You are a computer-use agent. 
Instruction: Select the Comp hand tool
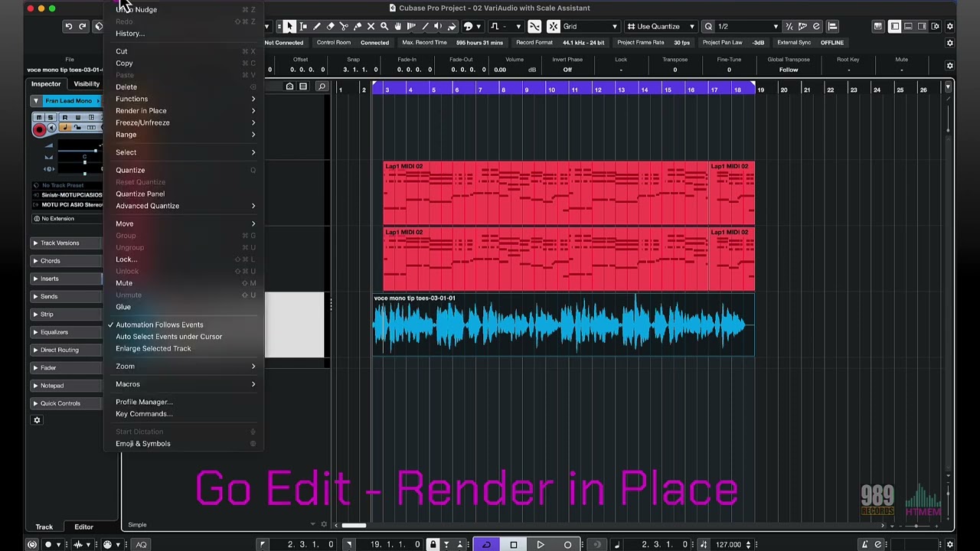[x=398, y=26]
